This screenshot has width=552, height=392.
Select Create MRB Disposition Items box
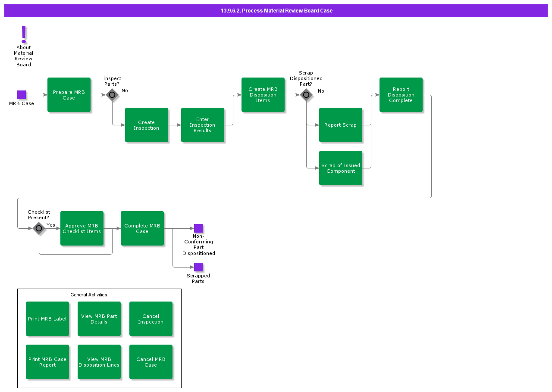point(263,95)
